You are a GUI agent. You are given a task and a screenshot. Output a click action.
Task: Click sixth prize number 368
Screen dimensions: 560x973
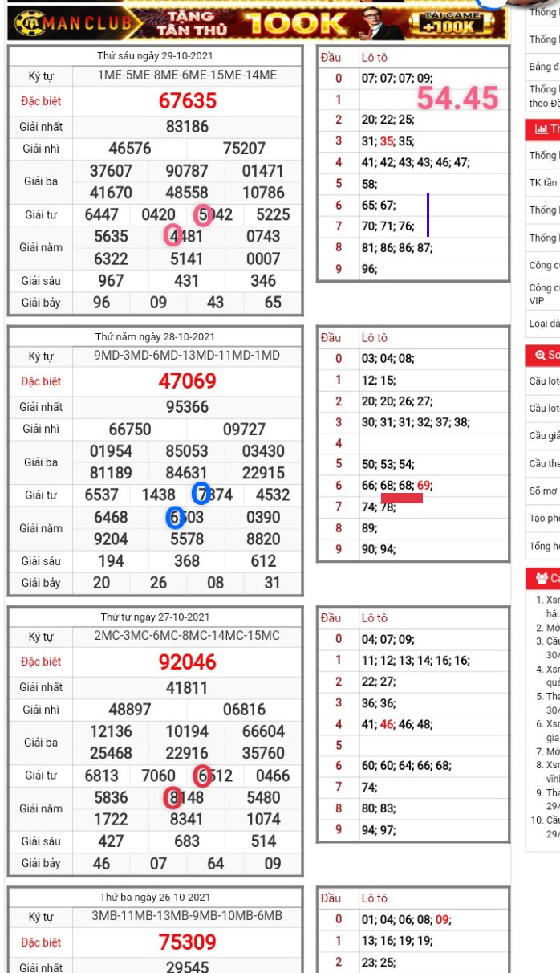click(x=187, y=561)
